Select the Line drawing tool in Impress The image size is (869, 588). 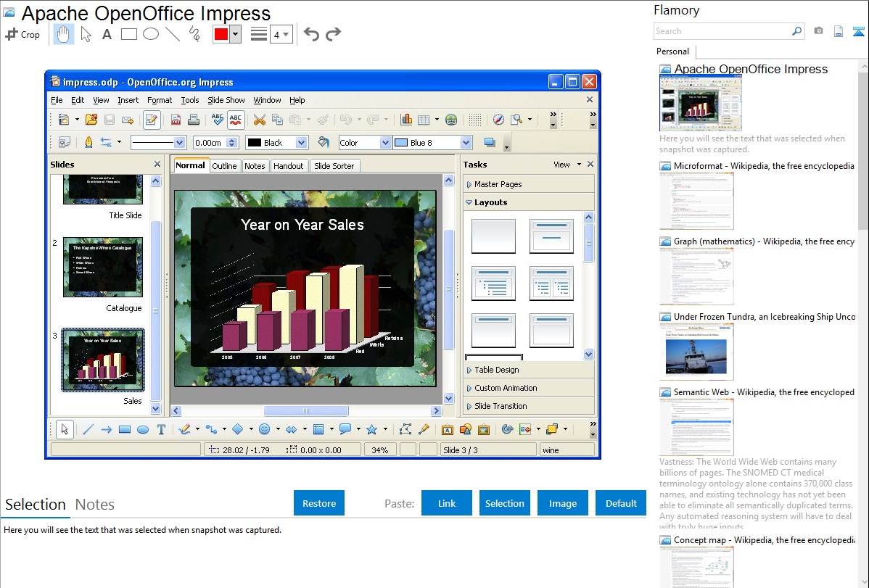point(88,429)
